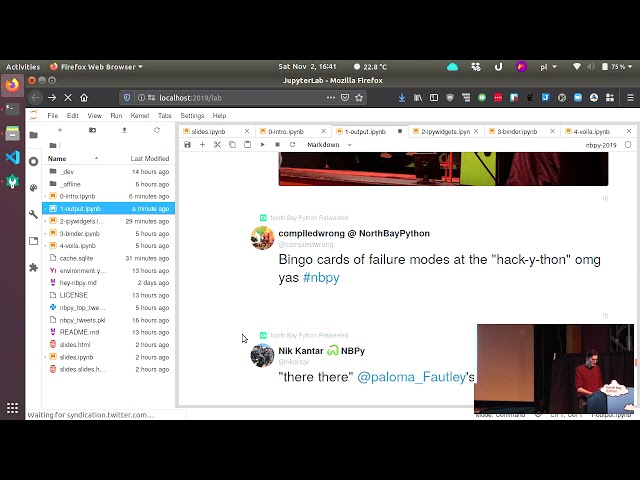
Task: Bookmark this page star icon
Action: (x=359, y=98)
